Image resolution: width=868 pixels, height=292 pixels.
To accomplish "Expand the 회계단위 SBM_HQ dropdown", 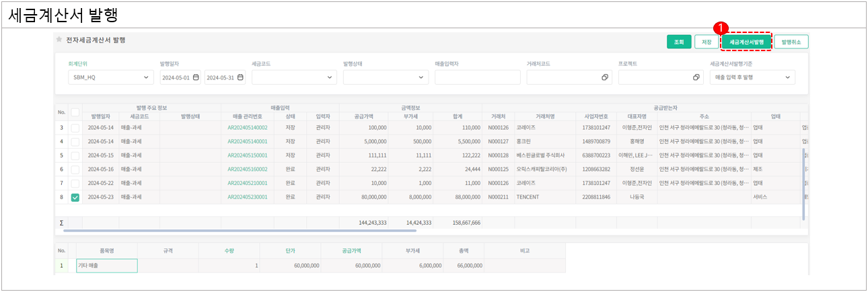I will [147, 77].
